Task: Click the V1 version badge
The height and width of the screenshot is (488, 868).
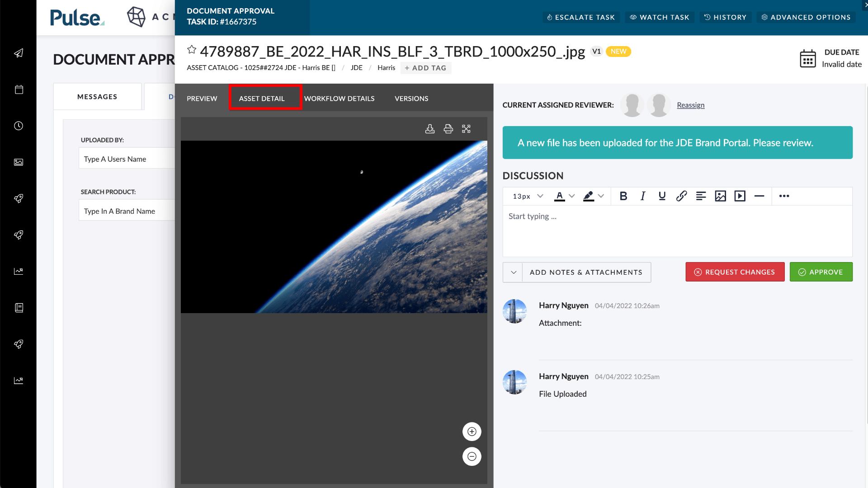Action: point(597,52)
